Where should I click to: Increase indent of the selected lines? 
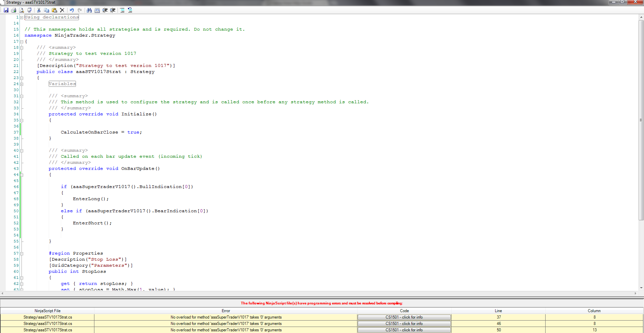pos(113,10)
